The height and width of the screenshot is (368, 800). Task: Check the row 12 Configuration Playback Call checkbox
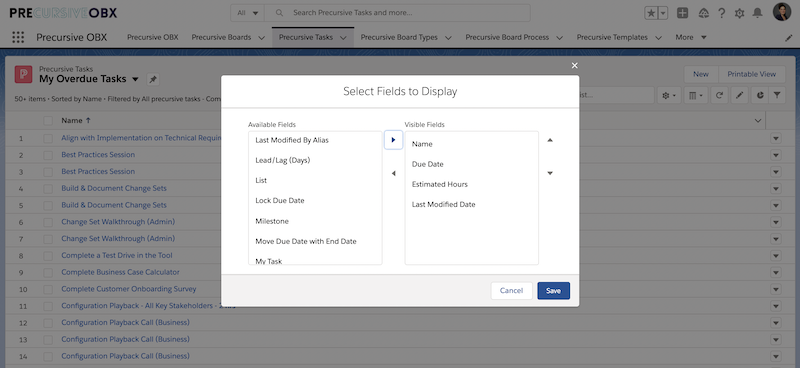point(48,323)
